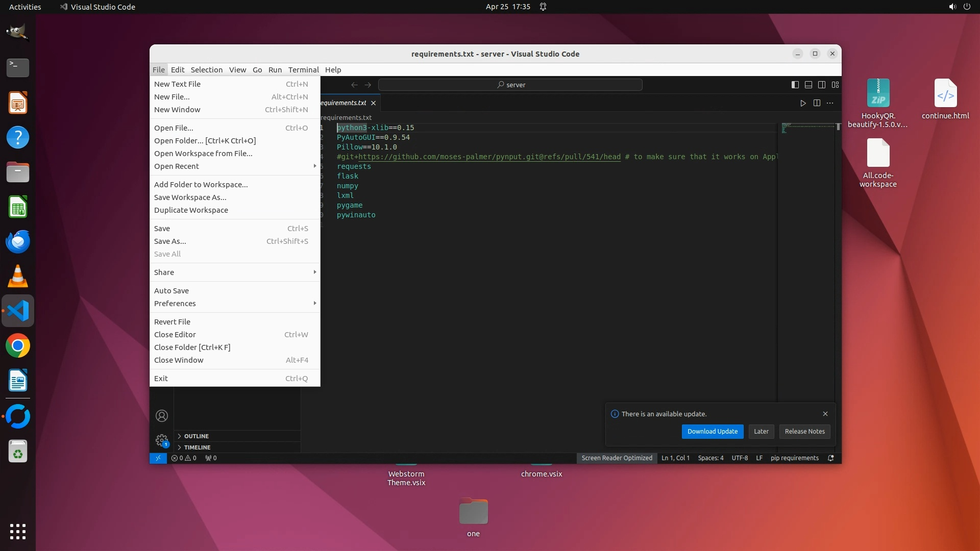Click the server search command box
980x551 pixels.
(510, 85)
